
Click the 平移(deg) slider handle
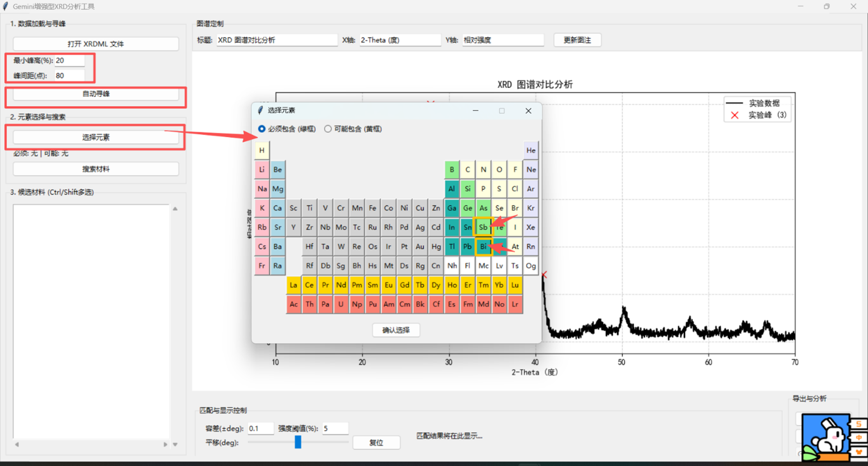(297, 442)
